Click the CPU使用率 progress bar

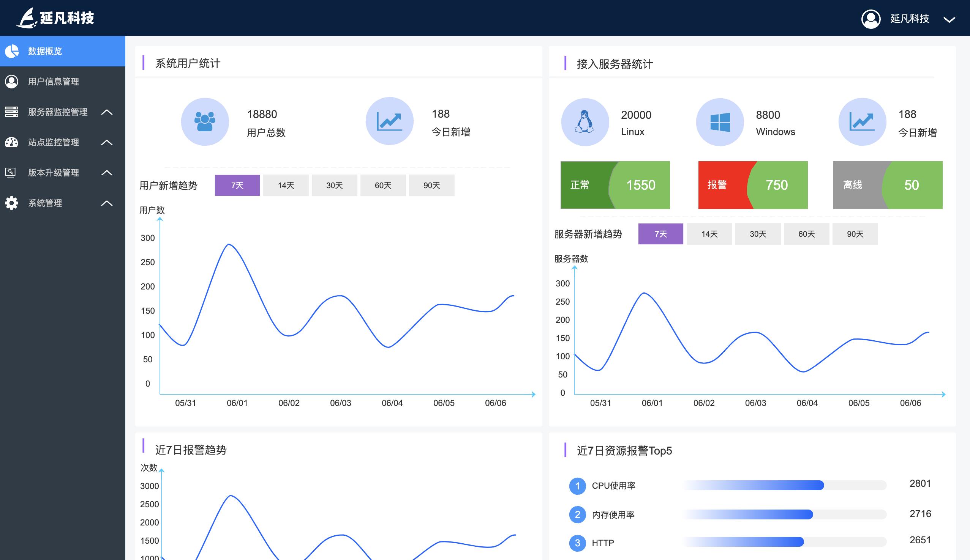pyautogui.click(x=784, y=485)
